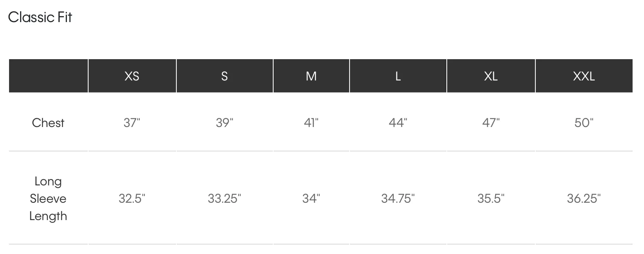Select the S size column header
Image resolution: width=644 pixels, height=254 pixels.
point(224,76)
